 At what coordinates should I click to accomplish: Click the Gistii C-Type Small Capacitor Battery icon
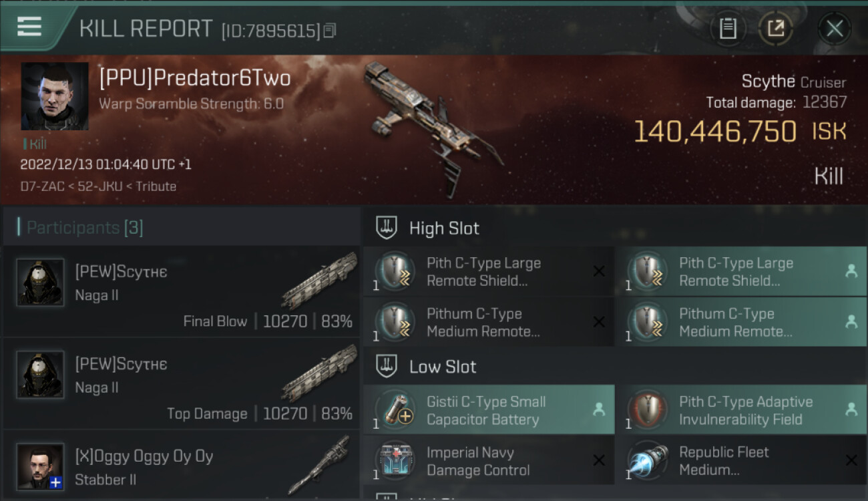tap(394, 409)
